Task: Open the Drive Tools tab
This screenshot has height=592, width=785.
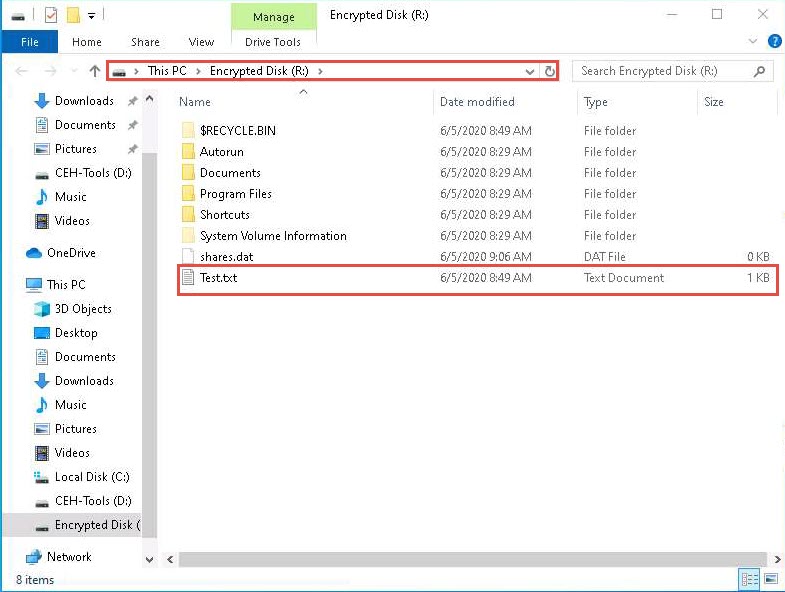Action: click(273, 42)
